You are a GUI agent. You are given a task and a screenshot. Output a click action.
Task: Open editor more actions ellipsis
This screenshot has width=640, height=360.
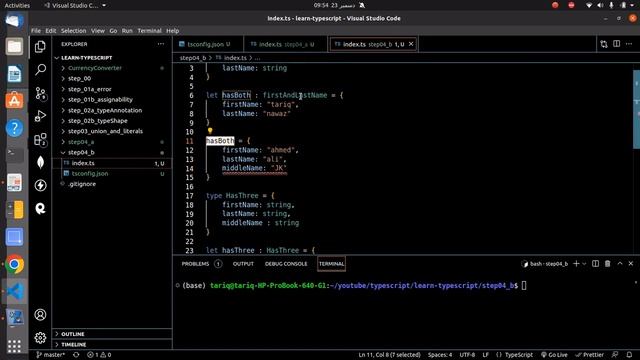pyautogui.click(x=629, y=44)
